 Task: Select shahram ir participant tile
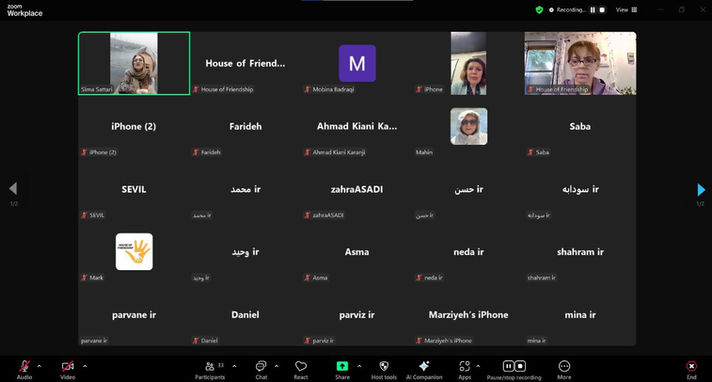(x=580, y=252)
